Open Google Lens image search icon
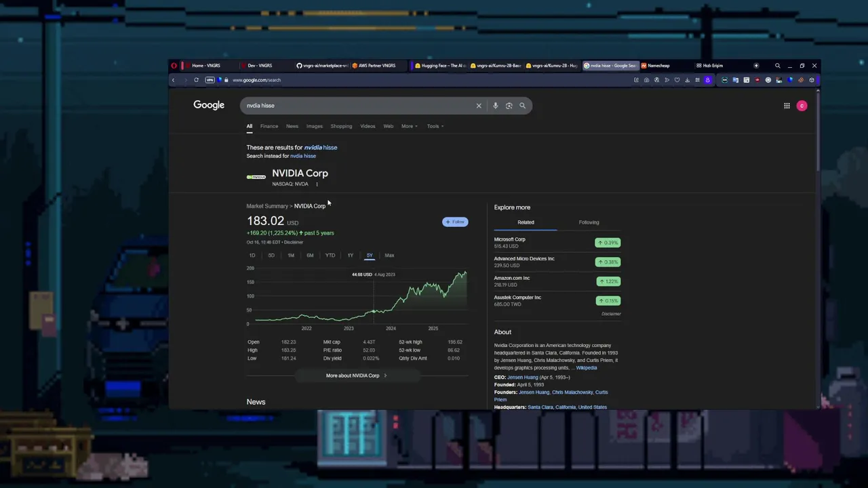This screenshot has width=868, height=488. point(509,106)
